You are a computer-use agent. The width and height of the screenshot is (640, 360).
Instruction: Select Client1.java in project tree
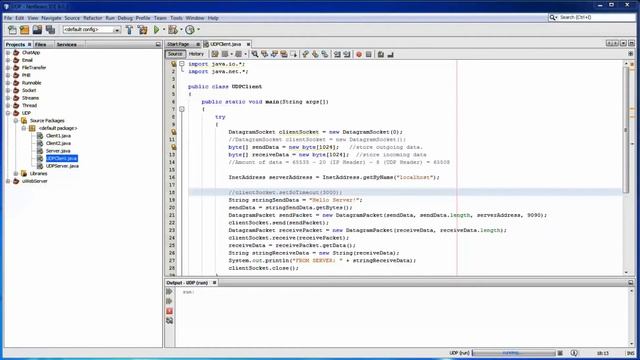pos(58,136)
